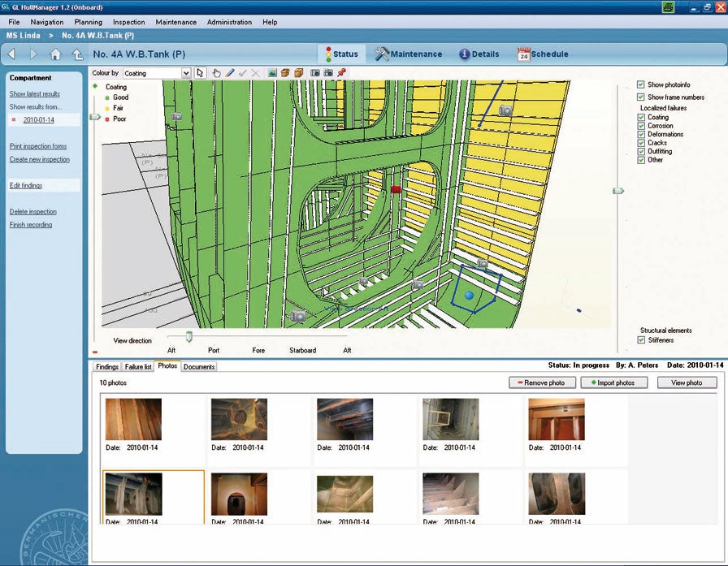728x566 pixels.
Task: Open the Colour by dropdown
Action: tap(186, 73)
